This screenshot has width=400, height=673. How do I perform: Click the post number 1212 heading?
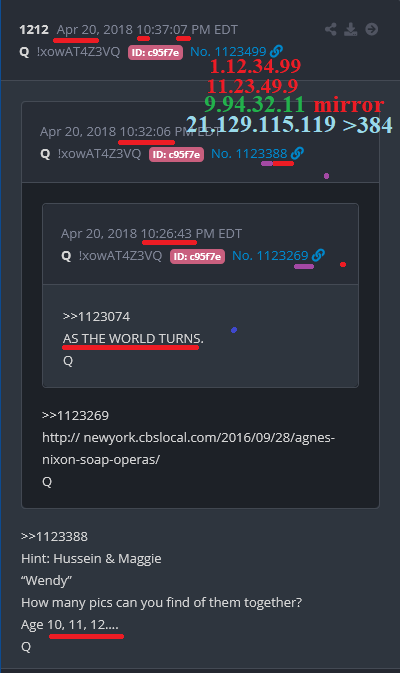pos(34,30)
